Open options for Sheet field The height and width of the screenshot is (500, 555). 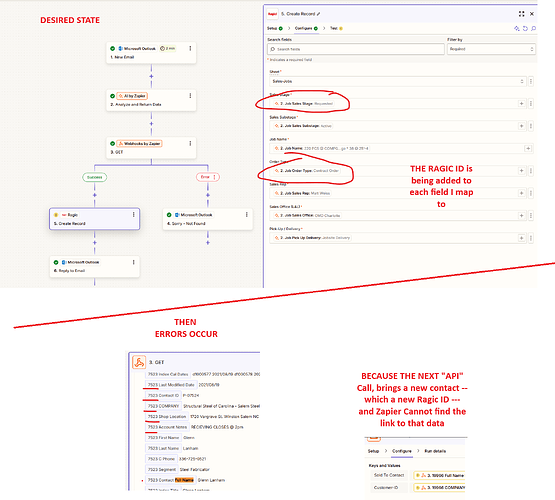click(531, 81)
